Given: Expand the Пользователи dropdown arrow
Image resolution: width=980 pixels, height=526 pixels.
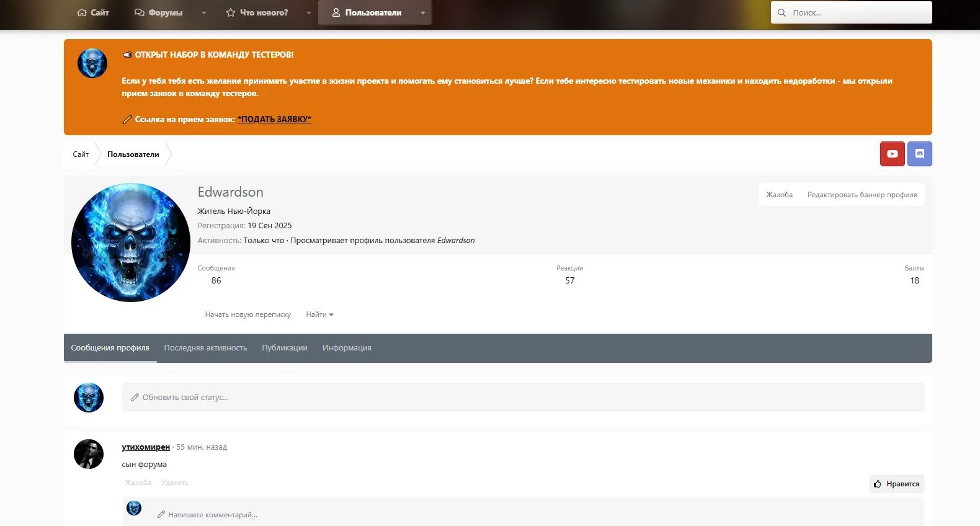Looking at the screenshot, I should (423, 12).
